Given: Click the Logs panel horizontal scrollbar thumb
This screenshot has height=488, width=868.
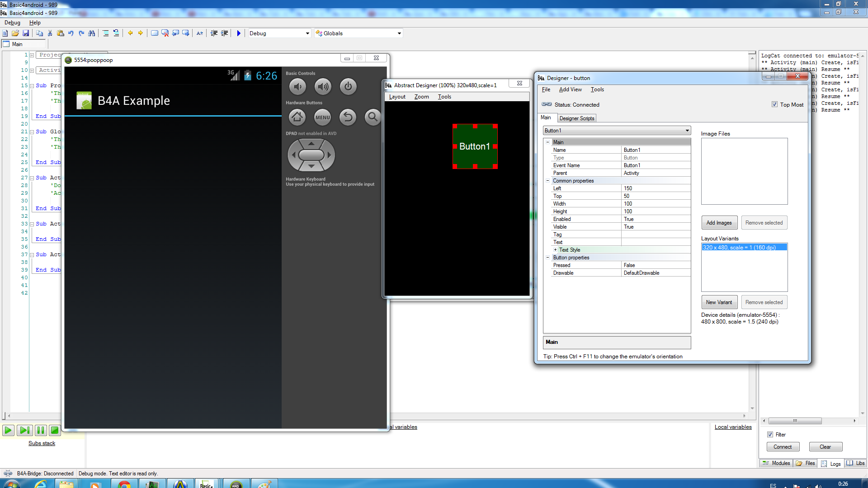Looking at the screenshot, I should click(x=795, y=421).
